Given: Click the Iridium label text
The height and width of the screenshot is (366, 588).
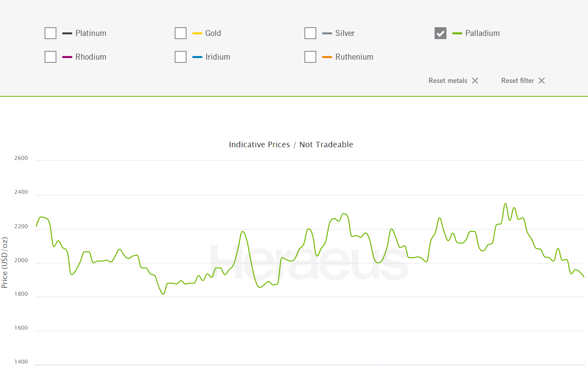Looking at the screenshot, I should pyautogui.click(x=218, y=57).
